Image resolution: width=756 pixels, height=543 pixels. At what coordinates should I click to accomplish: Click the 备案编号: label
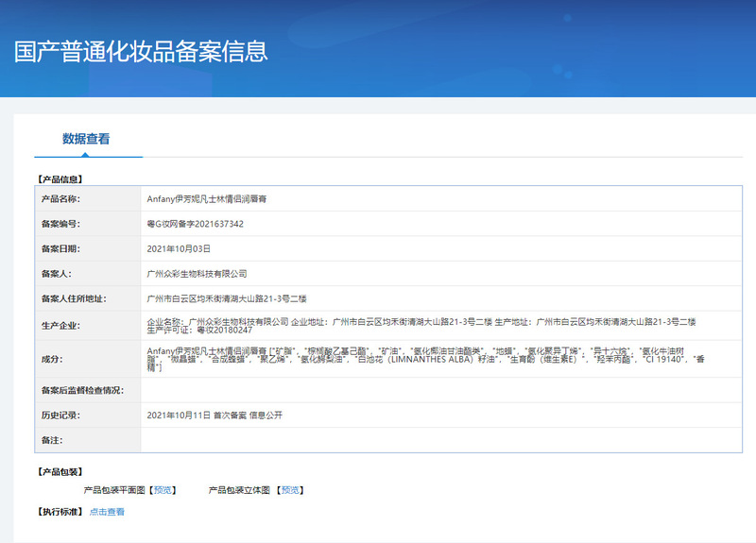(x=60, y=224)
